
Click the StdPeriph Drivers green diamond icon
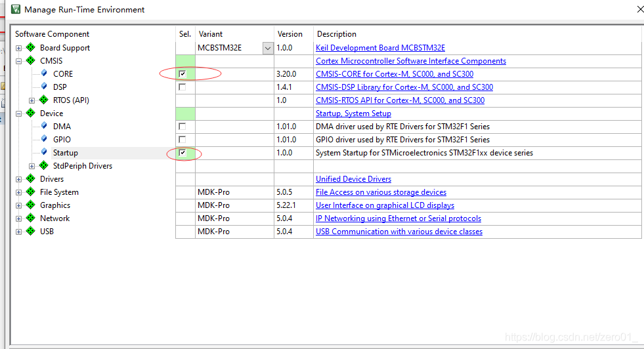(x=44, y=166)
